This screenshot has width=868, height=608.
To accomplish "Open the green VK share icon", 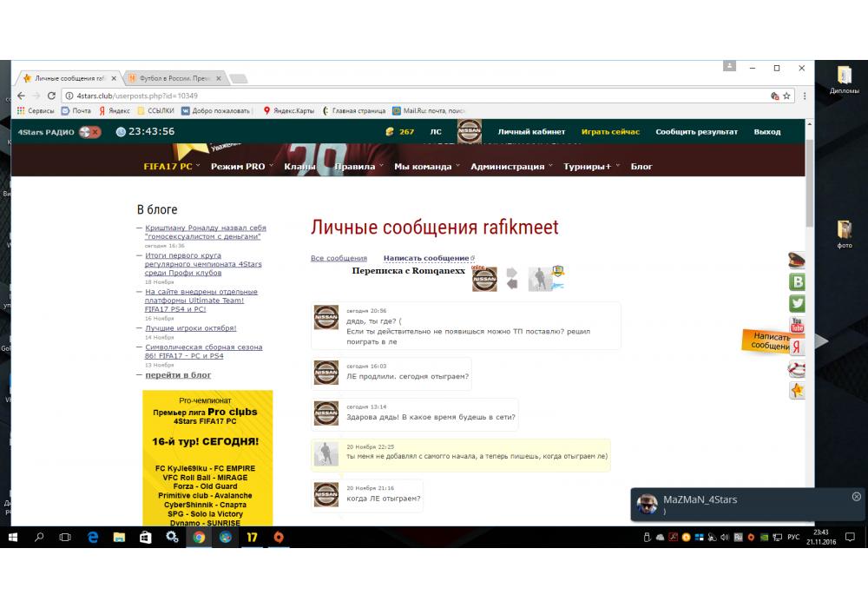I will 797,281.
